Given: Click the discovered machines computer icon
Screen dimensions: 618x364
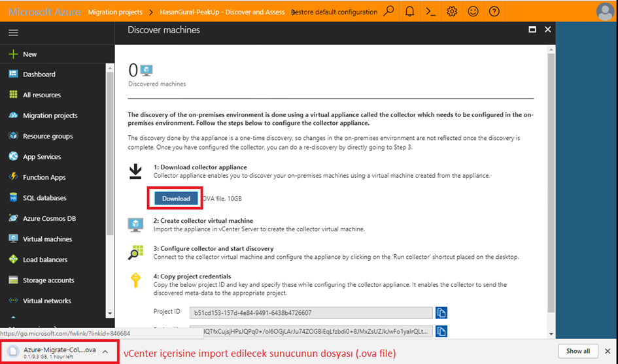Looking at the screenshot, I should (146, 71).
